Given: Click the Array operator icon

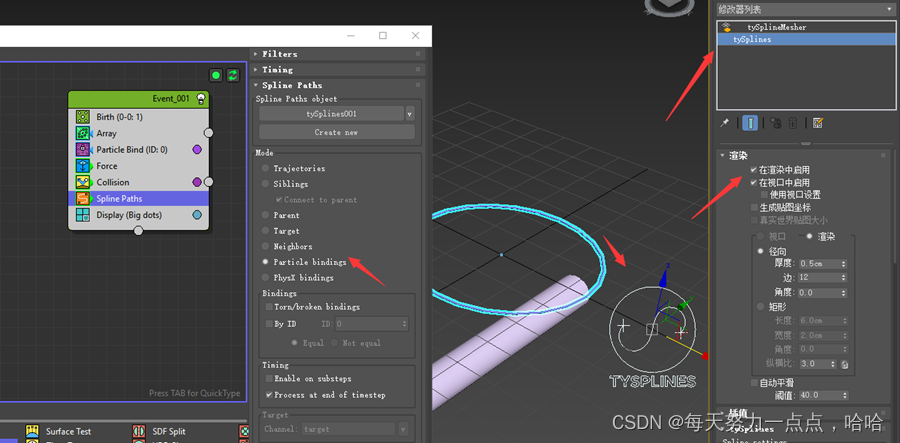Looking at the screenshot, I should (83, 133).
